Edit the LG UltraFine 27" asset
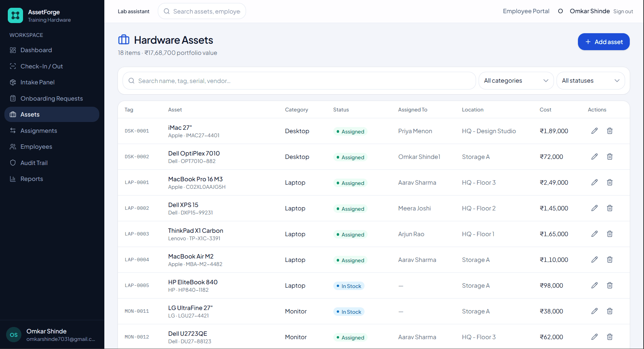Image resolution: width=644 pixels, height=349 pixels. [595, 311]
